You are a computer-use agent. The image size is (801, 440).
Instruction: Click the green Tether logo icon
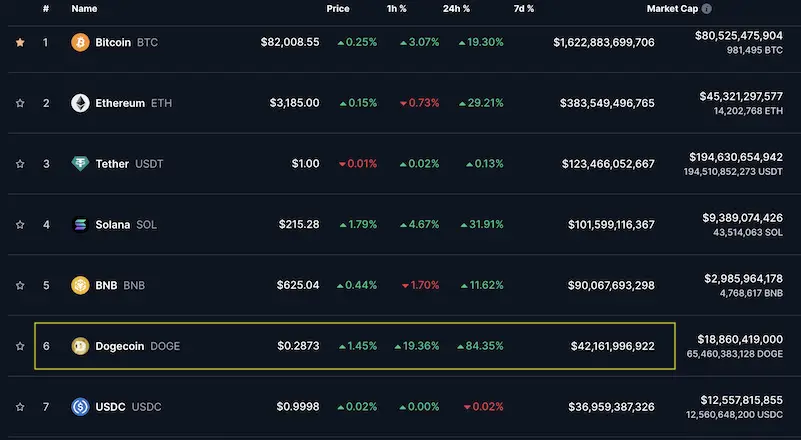tap(80, 164)
